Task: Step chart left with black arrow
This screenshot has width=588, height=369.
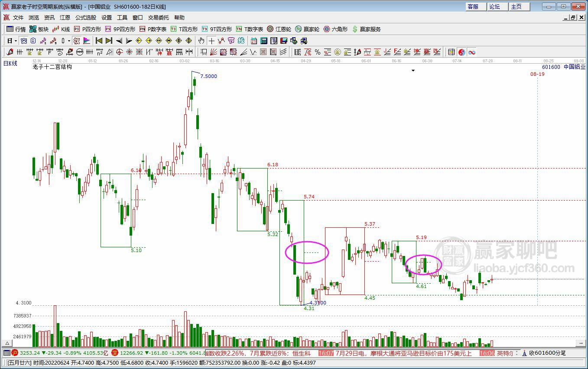Action: pos(119,41)
